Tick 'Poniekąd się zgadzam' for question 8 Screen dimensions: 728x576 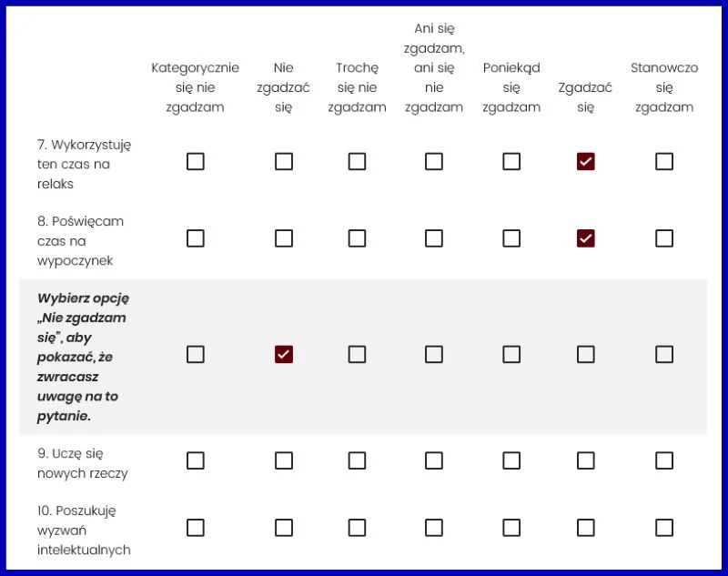click(x=511, y=238)
